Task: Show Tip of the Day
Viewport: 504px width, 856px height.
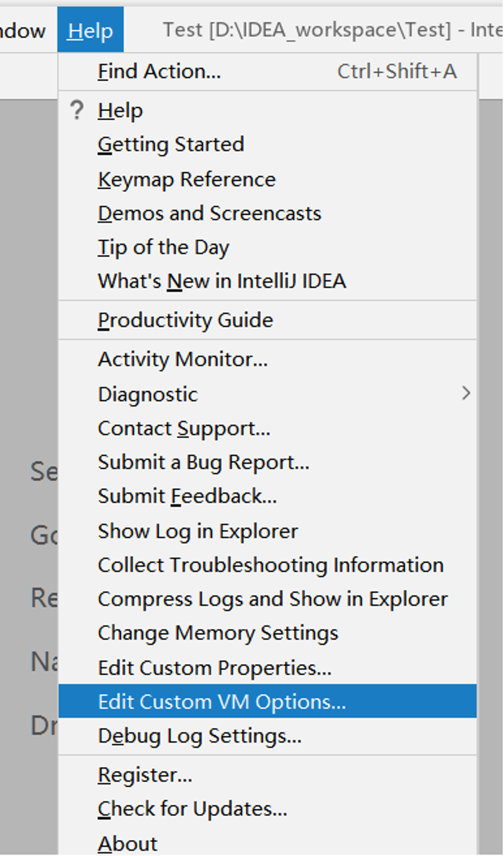Action: click(x=268, y=247)
